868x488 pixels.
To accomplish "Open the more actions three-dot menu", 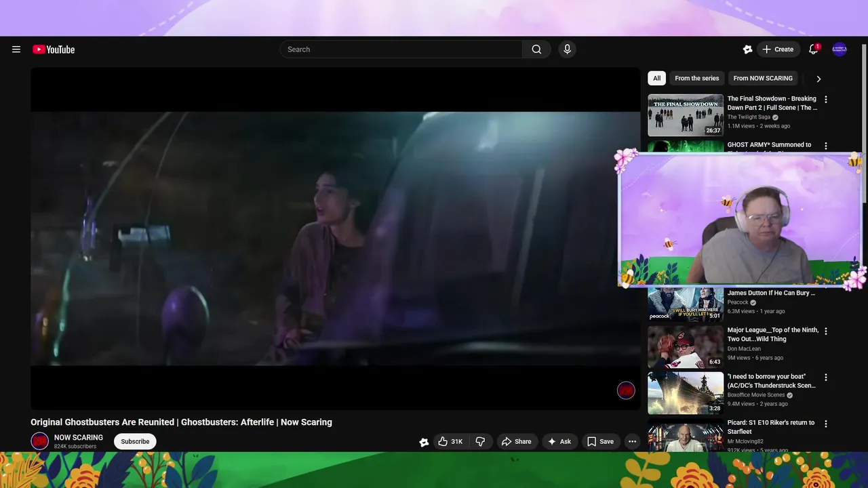I will (x=632, y=441).
